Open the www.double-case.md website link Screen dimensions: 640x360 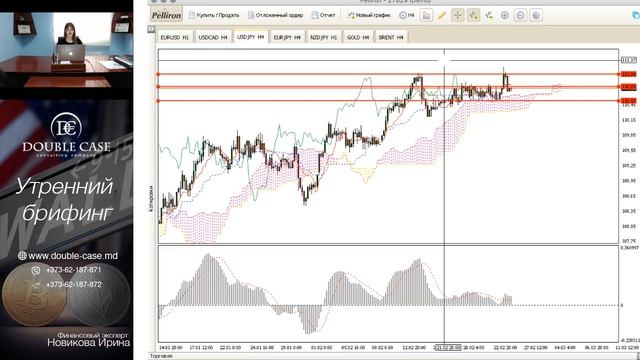point(73,256)
